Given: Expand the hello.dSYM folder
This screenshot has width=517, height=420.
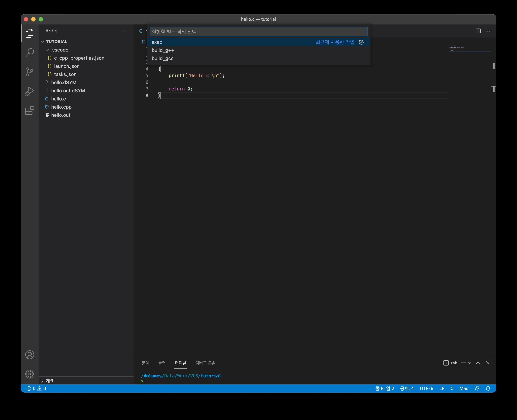Looking at the screenshot, I should coord(47,82).
